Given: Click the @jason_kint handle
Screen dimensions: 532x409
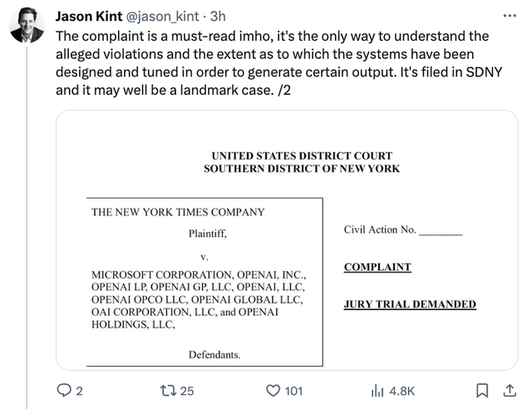Looking at the screenshot, I should (x=163, y=16).
